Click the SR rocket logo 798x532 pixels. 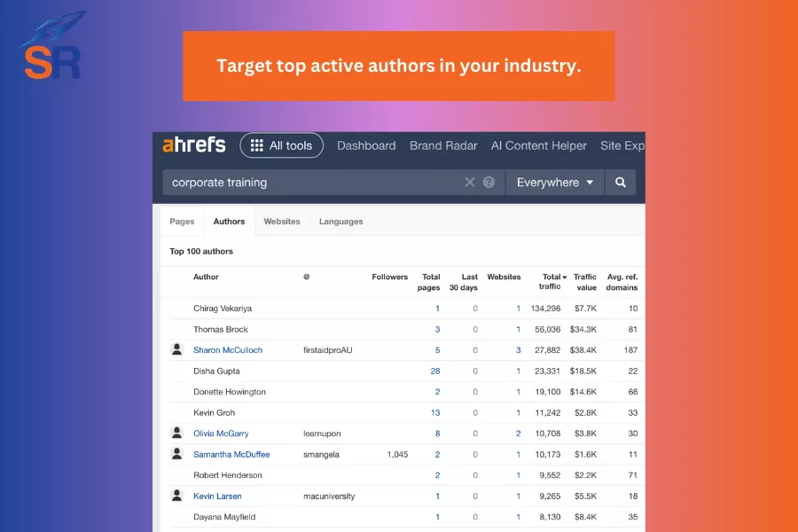point(52,46)
